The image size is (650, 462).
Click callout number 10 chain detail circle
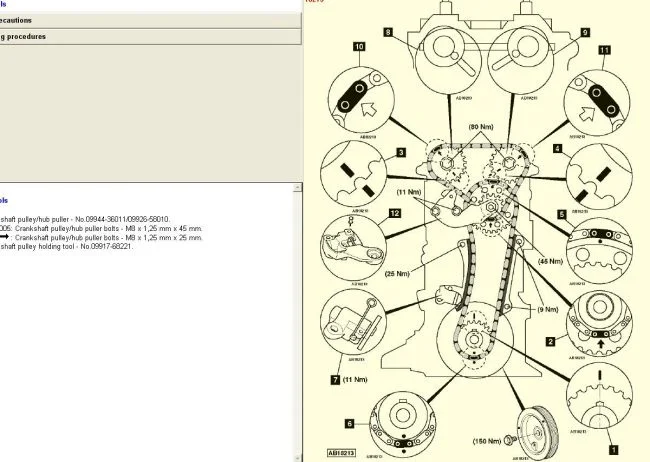coord(358,97)
